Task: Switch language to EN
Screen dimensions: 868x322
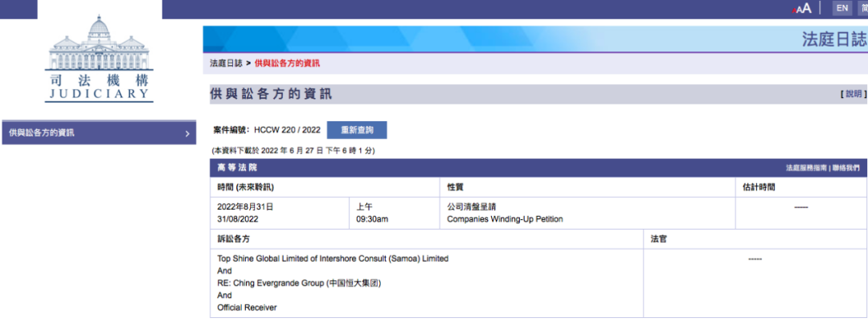Action: (x=841, y=8)
